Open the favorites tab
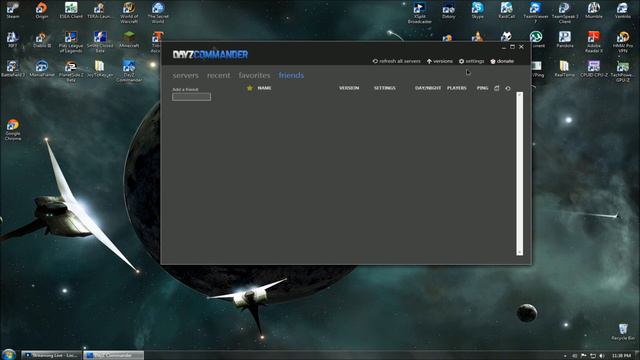This screenshot has height=360, width=640. (x=254, y=75)
